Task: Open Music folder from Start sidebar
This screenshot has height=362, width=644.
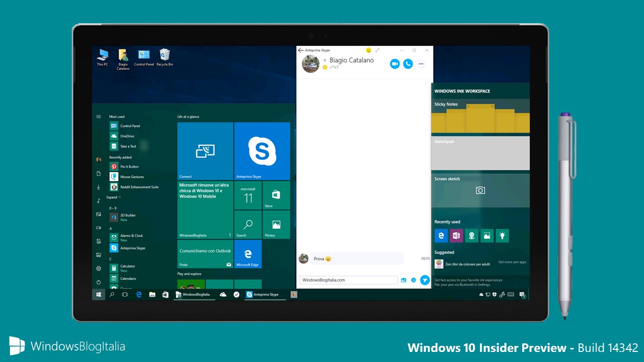Action: point(99,201)
